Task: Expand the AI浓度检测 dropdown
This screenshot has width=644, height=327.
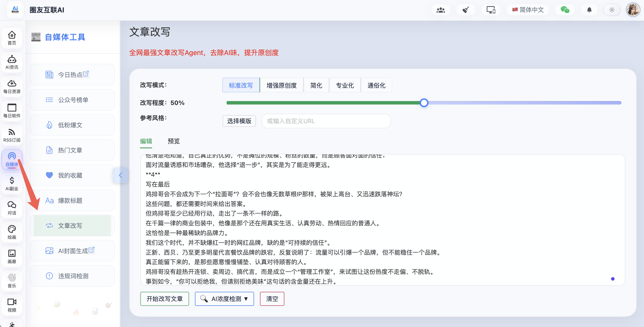Action: tap(224, 299)
